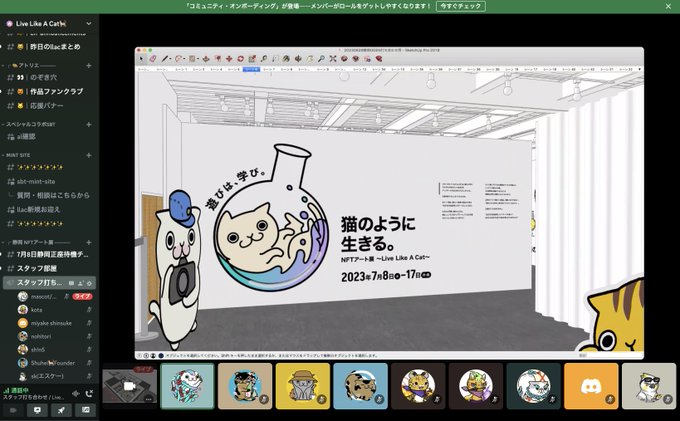Pick the Eraser tool in SketchUp
This screenshot has height=421, width=680.
[152, 59]
